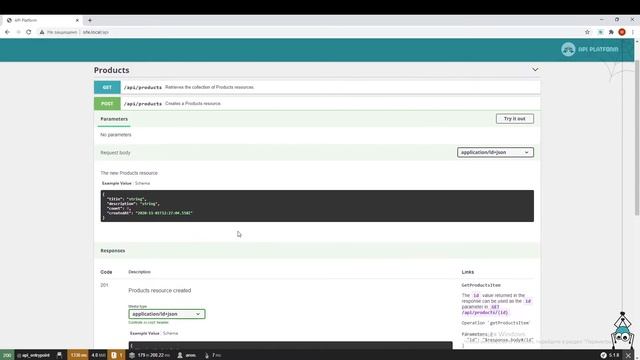Image resolution: width=640 pixels, height=360 pixels.
Task: Select the Parameters tab
Action: tap(114, 119)
